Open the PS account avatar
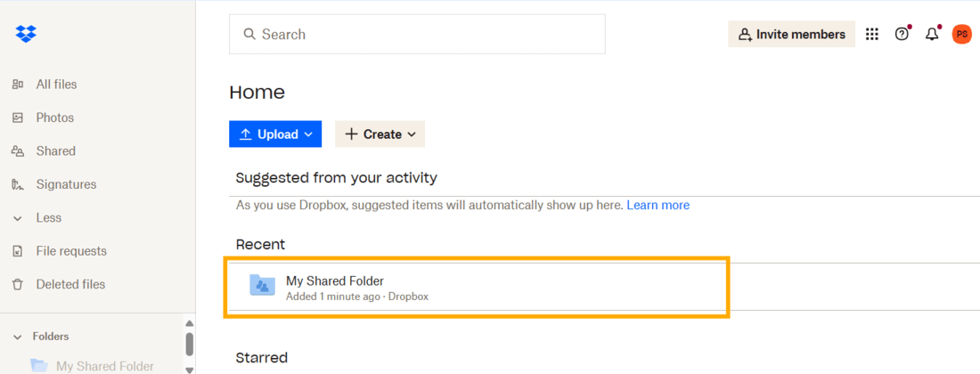This screenshot has width=980, height=374. (x=961, y=34)
